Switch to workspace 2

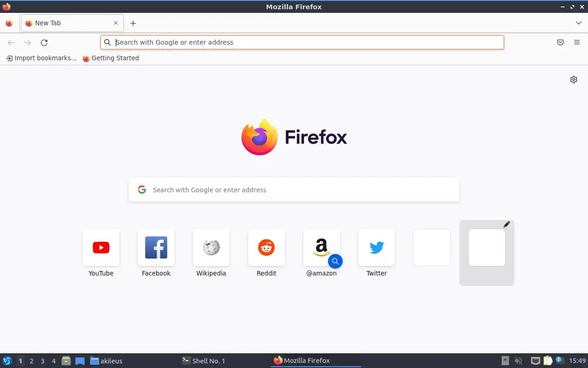(x=31, y=361)
